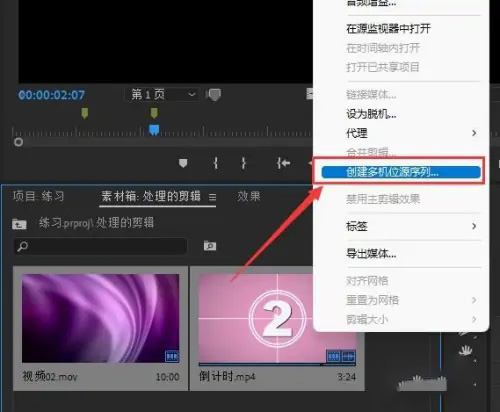Click the Hand tool icon

tap(465, 350)
